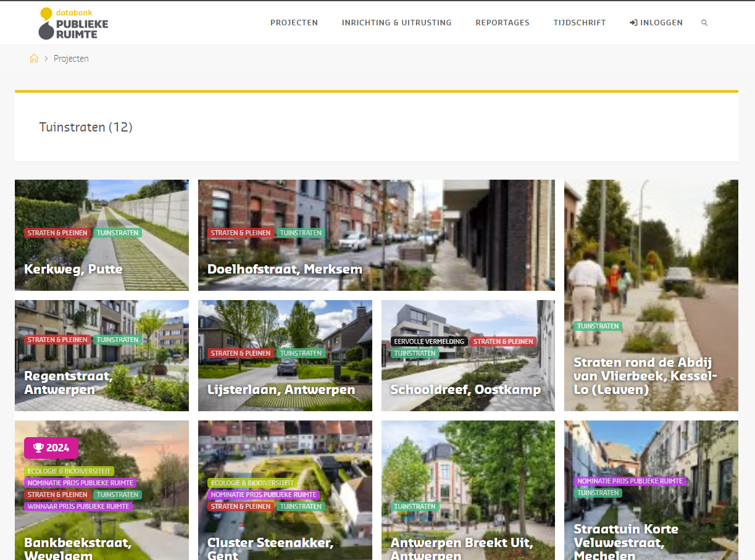This screenshot has width=755, height=560.
Task: Open the Lijsterlaan, Antwerpen project card
Action: pyautogui.click(x=281, y=390)
